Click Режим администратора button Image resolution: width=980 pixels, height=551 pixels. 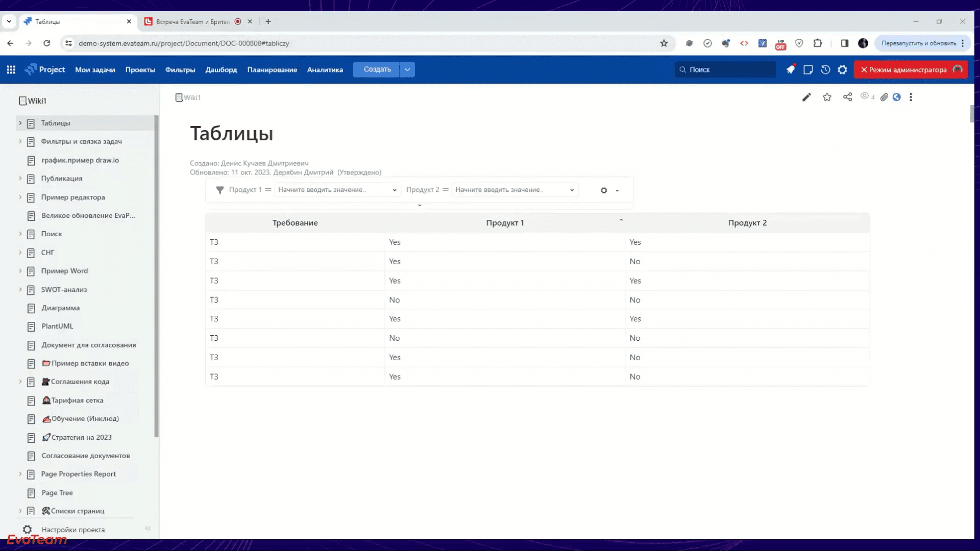coord(911,69)
